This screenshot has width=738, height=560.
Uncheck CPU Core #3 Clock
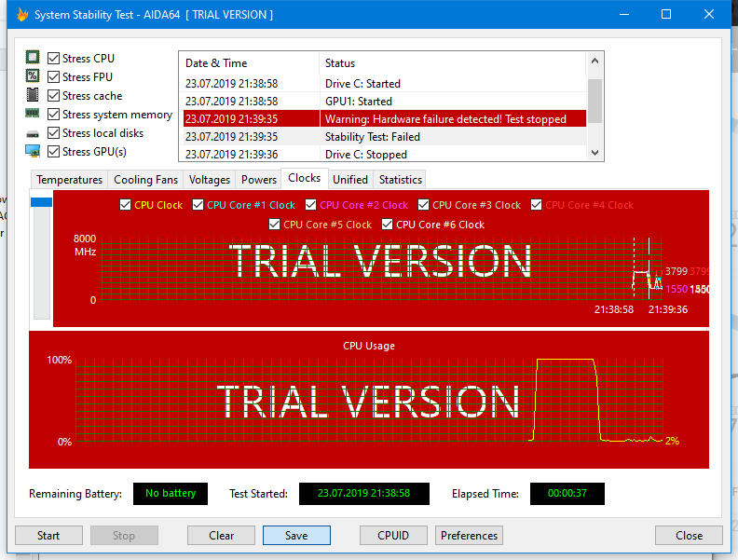(x=424, y=205)
